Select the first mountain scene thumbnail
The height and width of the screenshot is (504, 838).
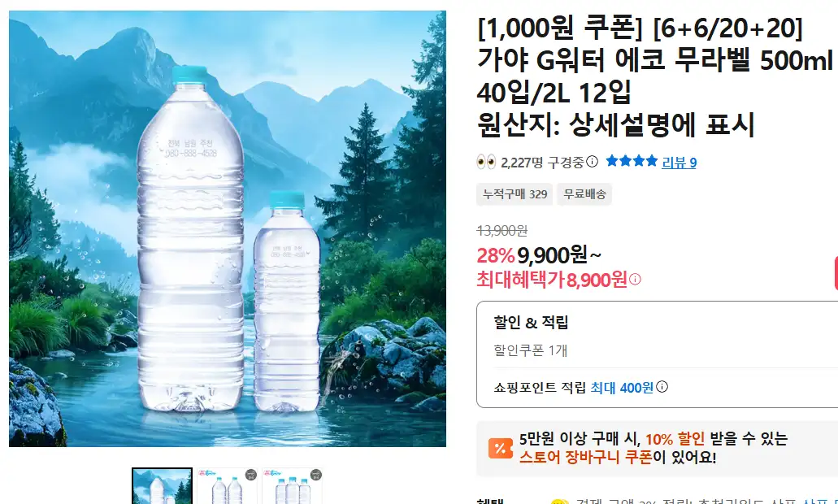coord(162,486)
